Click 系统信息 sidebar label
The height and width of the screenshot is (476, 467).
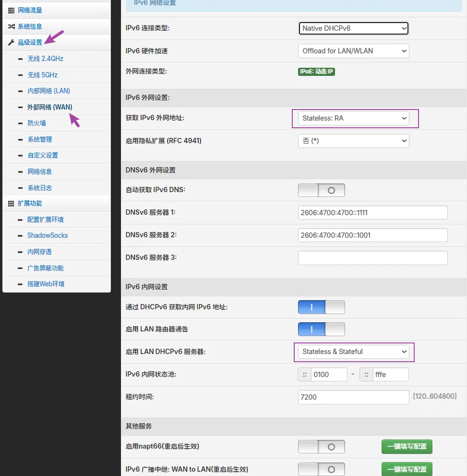(x=30, y=26)
